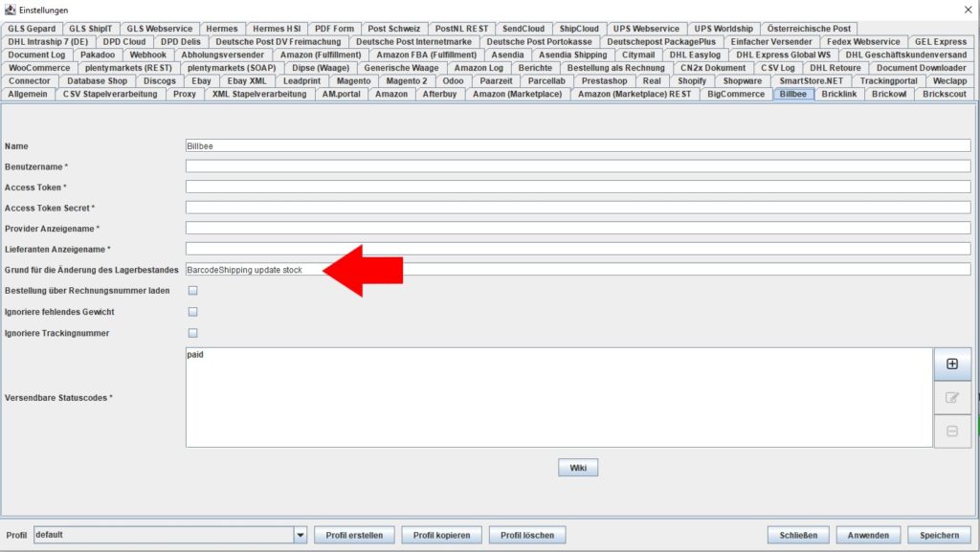Edit the selected status code entry
Screen dimensions: 980x552
tap(952, 398)
